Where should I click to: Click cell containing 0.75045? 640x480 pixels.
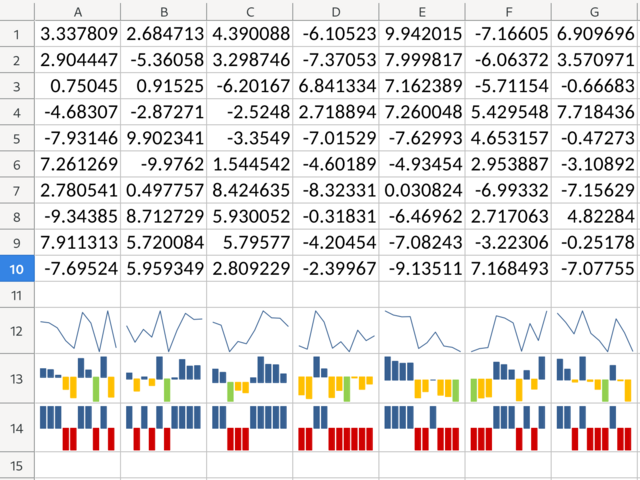[x=78, y=86]
